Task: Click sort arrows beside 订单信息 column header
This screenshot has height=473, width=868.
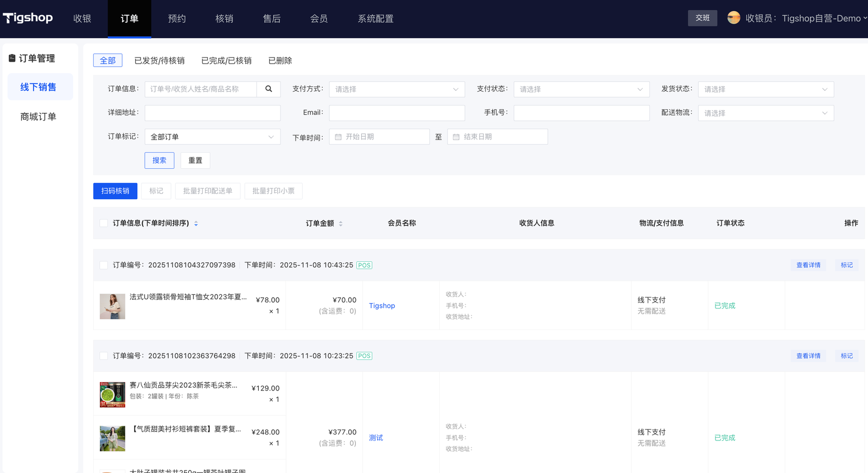Action: coord(196,223)
